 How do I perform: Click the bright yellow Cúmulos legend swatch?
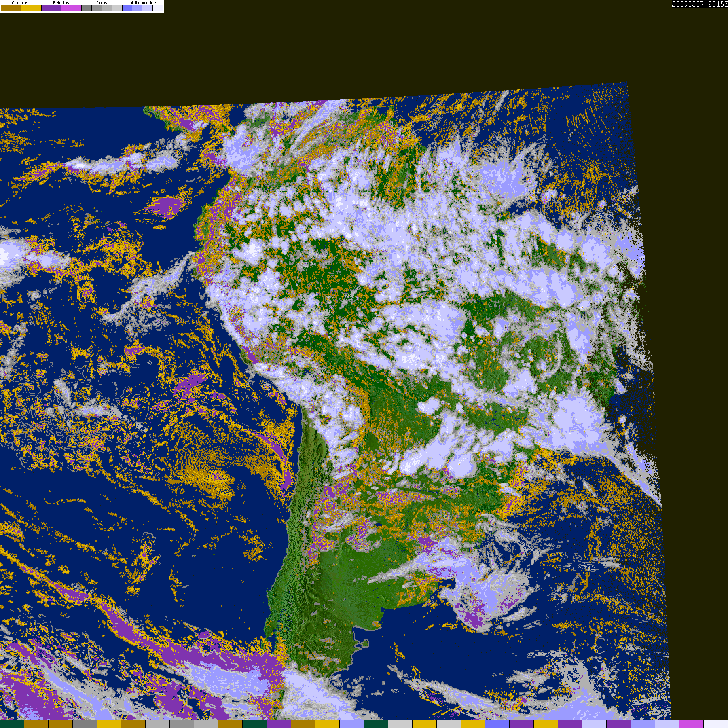(x=31, y=8)
